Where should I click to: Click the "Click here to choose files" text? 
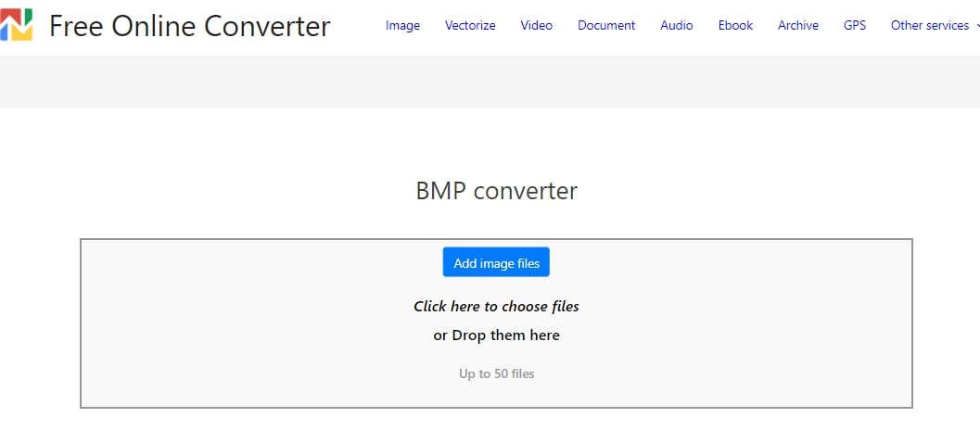coord(496,307)
